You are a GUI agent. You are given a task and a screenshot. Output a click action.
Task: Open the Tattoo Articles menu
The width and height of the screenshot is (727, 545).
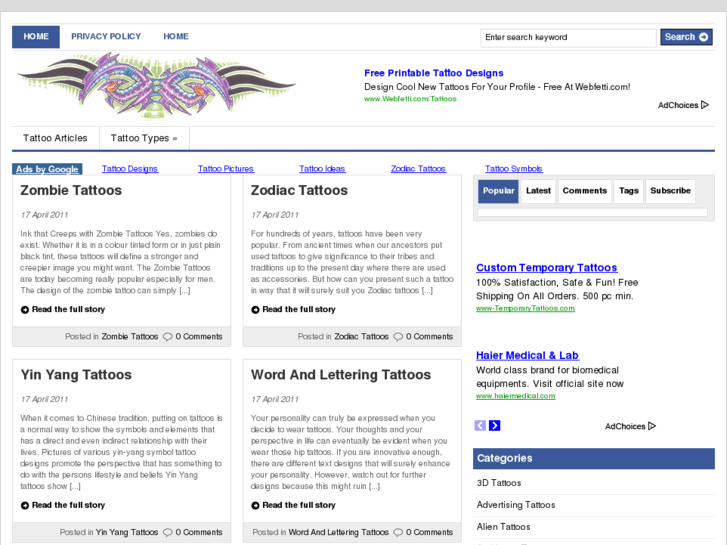(55, 138)
